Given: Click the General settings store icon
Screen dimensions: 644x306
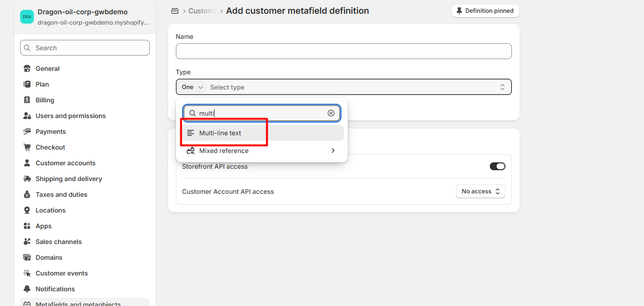Looking at the screenshot, I should (x=27, y=68).
